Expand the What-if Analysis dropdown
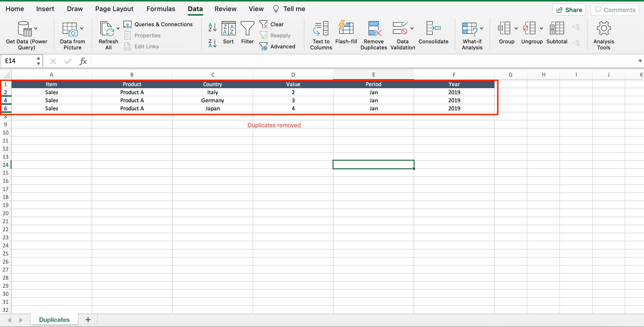644x327 pixels. coord(482,28)
